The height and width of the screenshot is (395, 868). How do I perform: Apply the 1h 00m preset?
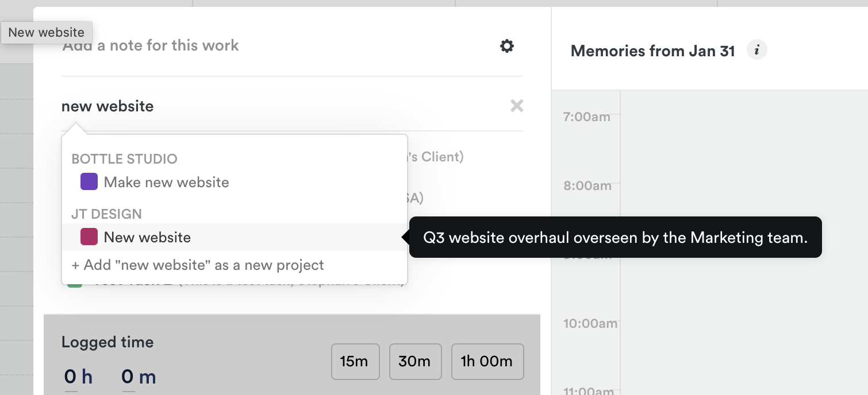click(x=487, y=361)
